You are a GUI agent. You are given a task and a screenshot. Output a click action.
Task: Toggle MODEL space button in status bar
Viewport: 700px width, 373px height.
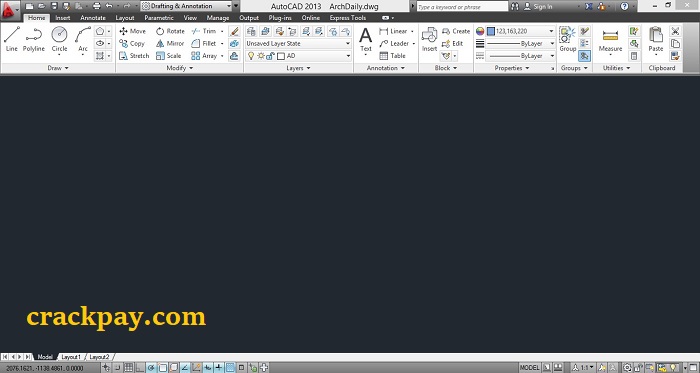pyautogui.click(x=530, y=368)
